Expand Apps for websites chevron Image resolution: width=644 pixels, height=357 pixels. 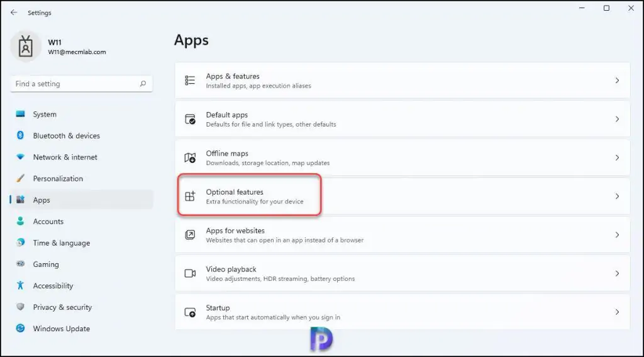click(618, 235)
